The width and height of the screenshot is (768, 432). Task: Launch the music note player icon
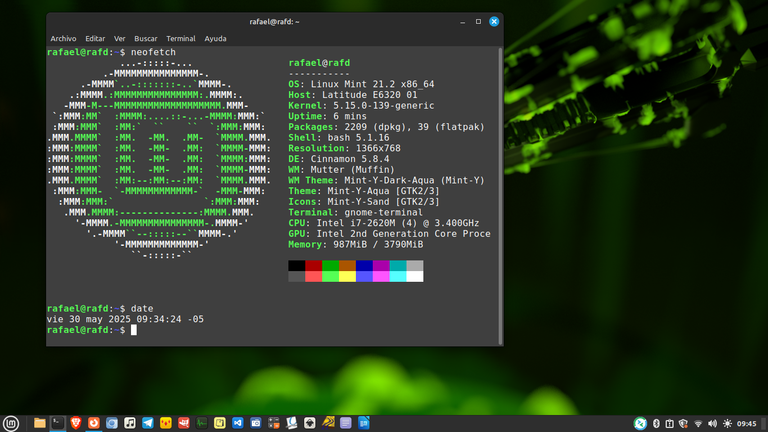(130, 423)
